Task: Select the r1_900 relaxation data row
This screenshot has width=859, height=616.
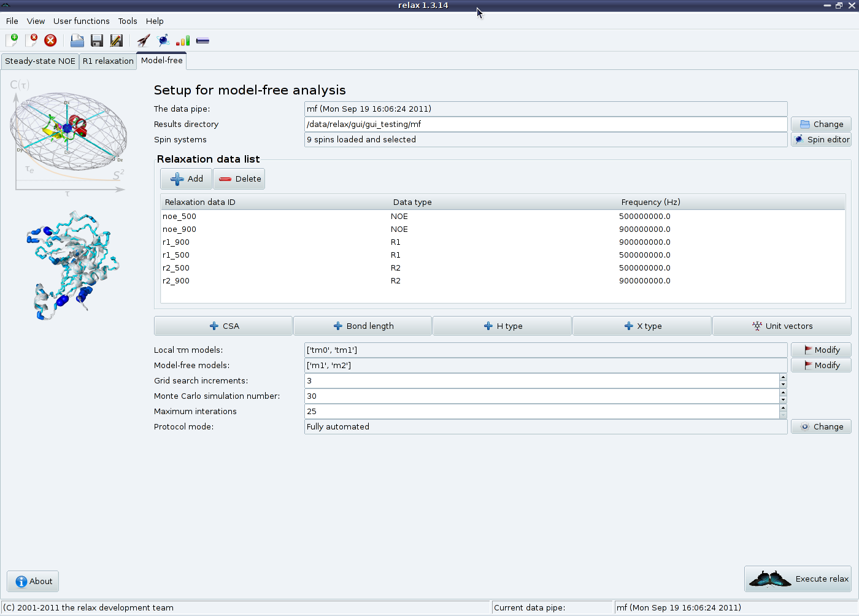Action: (176, 242)
